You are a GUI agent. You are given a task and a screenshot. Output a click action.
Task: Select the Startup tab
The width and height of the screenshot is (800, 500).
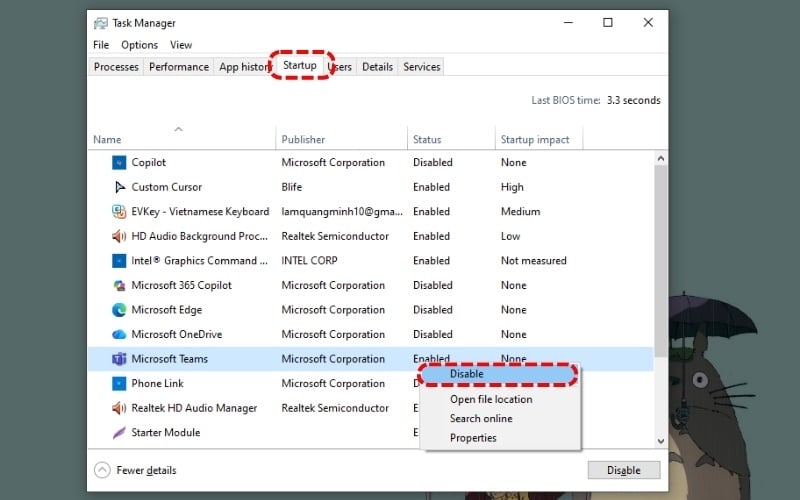point(300,65)
